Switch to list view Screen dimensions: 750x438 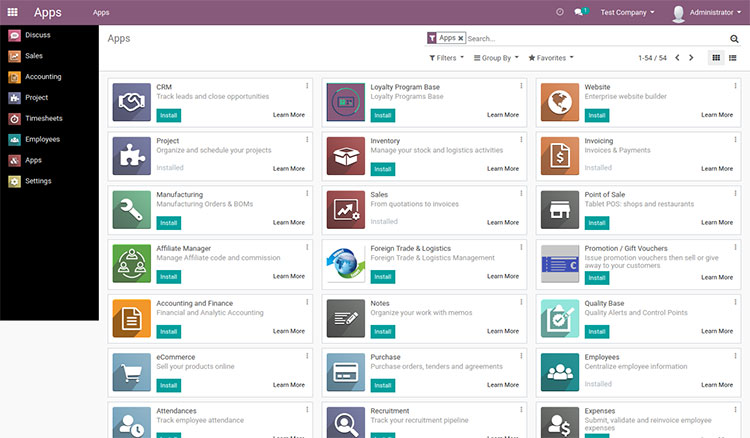pyautogui.click(x=733, y=58)
